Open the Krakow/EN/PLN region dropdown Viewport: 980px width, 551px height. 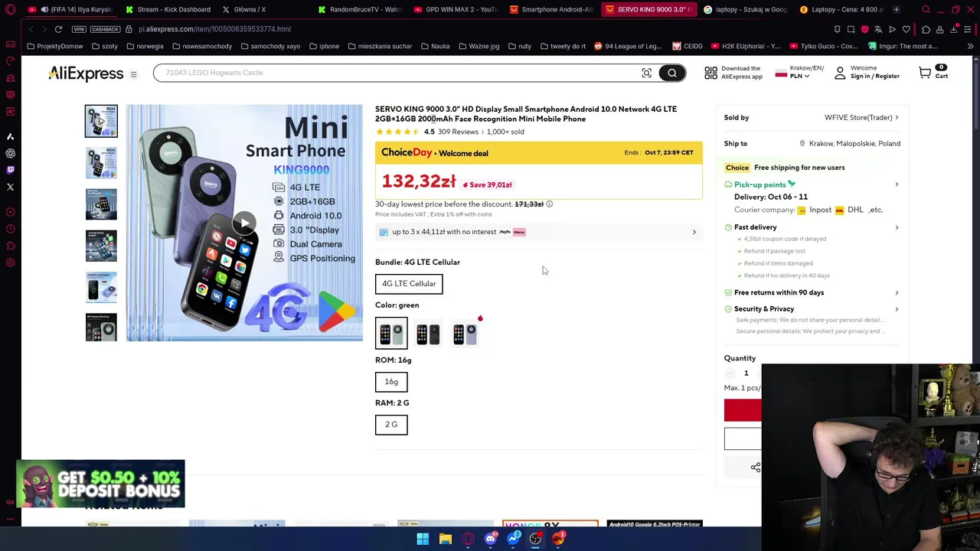(x=799, y=72)
